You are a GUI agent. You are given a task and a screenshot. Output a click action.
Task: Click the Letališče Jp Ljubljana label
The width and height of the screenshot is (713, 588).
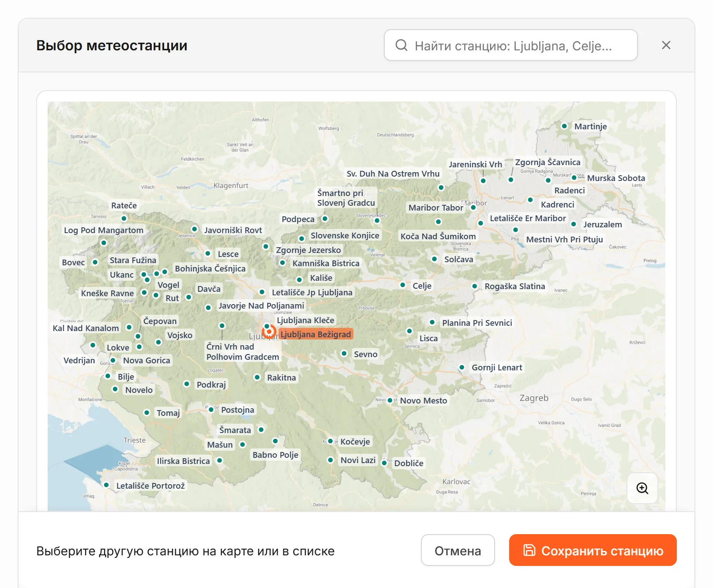point(312,292)
